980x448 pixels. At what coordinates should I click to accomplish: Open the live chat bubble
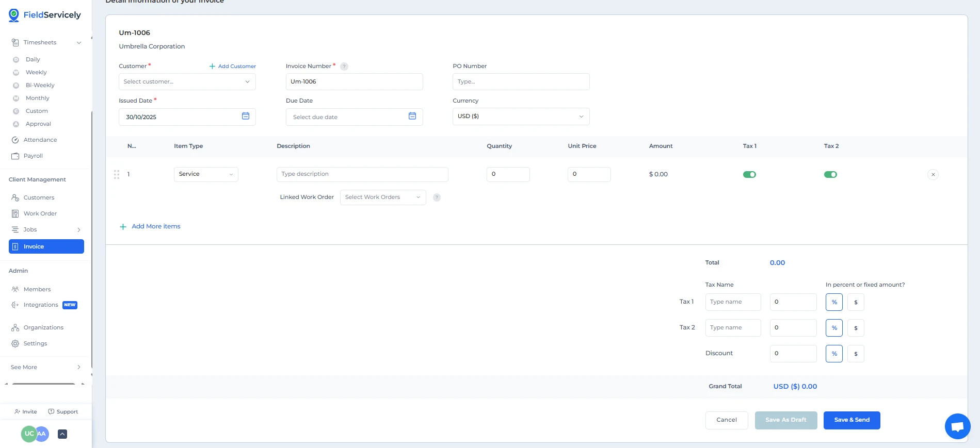coord(958,426)
